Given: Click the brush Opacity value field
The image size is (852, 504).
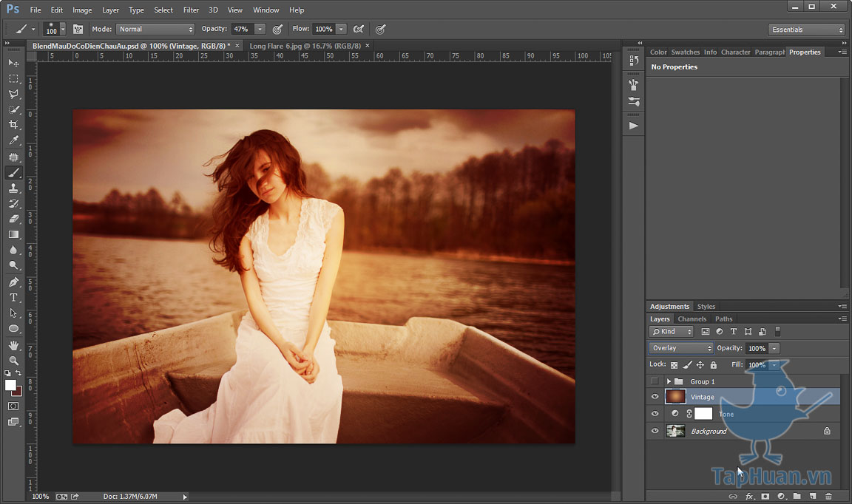Looking at the screenshot, I should pos(242,30).
